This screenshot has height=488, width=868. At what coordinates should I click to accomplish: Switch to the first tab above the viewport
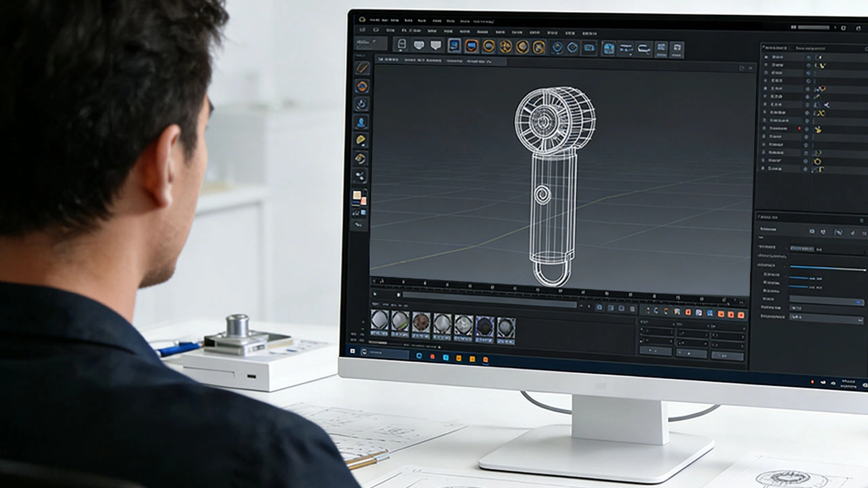(x=389, y=60)
